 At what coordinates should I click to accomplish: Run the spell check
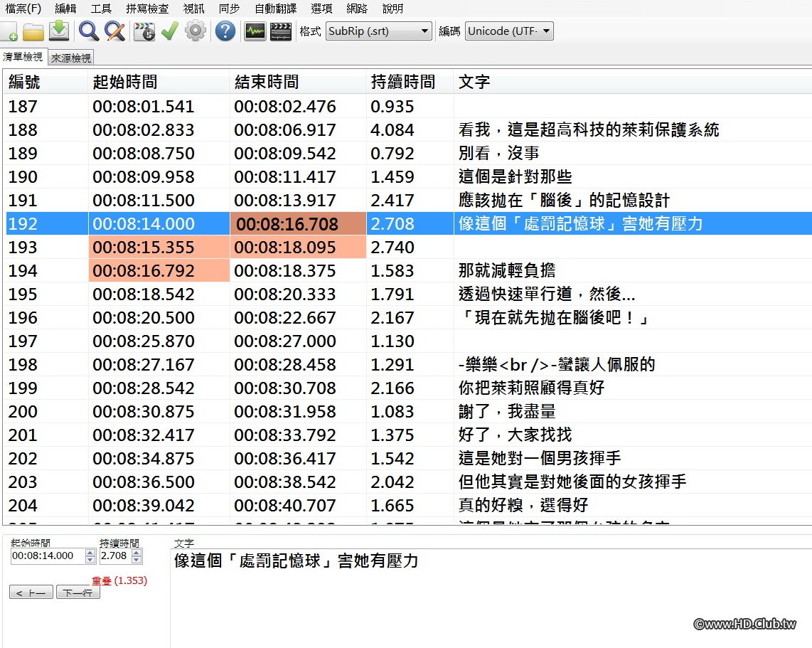click(169, 31)
